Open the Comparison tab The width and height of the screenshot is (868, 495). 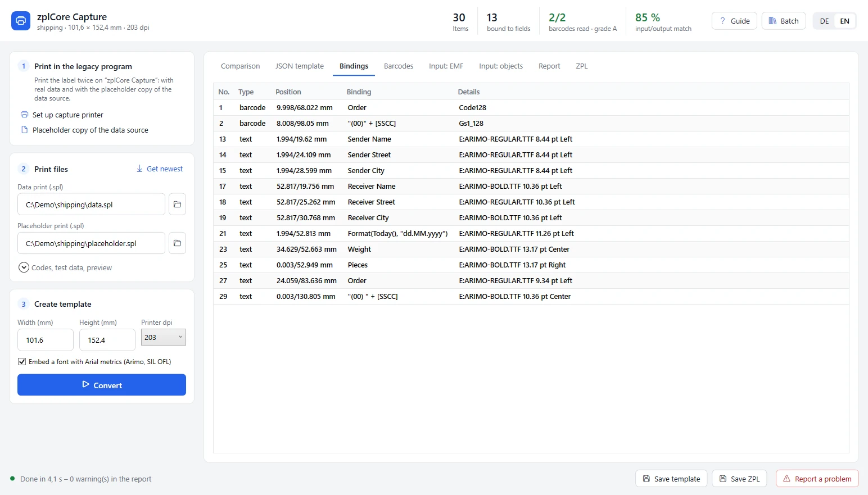point(240,66)
